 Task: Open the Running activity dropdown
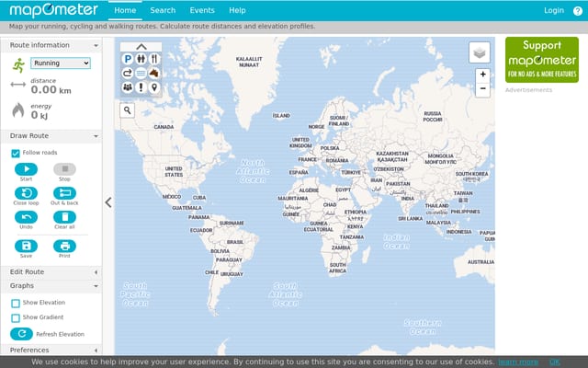pyautogui.click(x=61, y=63)
